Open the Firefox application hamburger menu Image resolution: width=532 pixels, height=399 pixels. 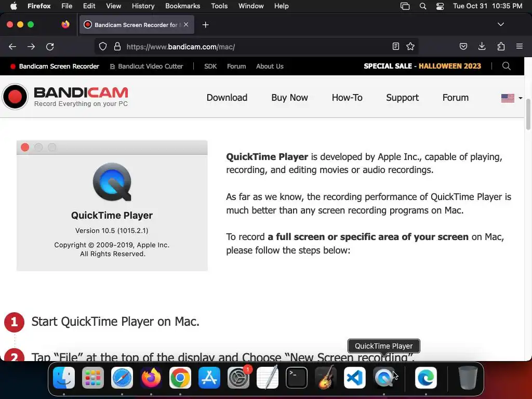click(520, 46)
